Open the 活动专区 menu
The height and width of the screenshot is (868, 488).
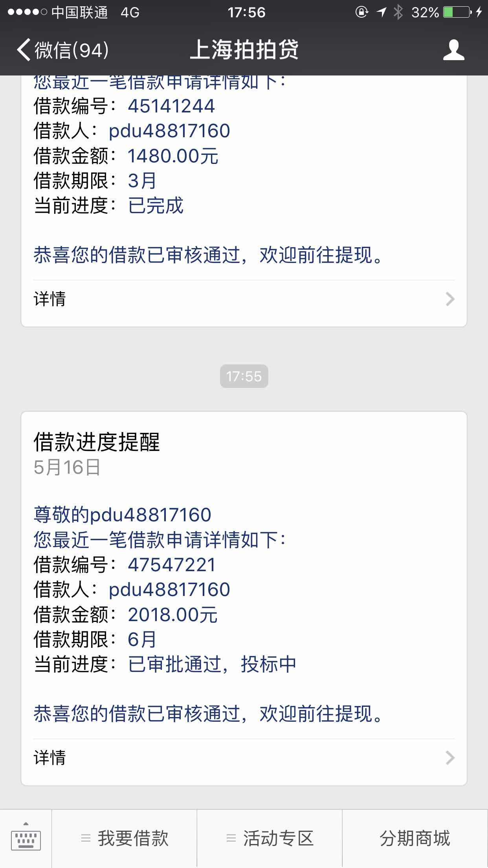click(270, 838)
